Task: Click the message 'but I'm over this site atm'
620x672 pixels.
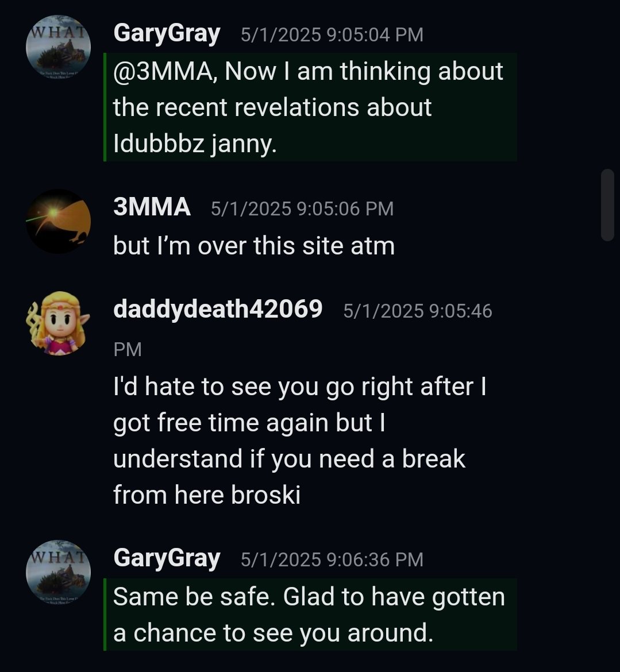Action: 254,246
